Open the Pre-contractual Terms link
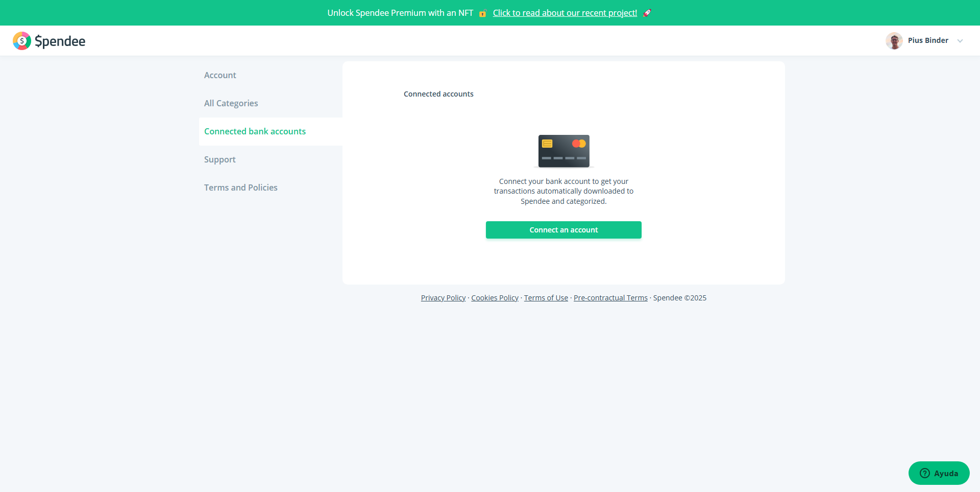Viewport: 980px width, 492px height. [x=610, y=298]
